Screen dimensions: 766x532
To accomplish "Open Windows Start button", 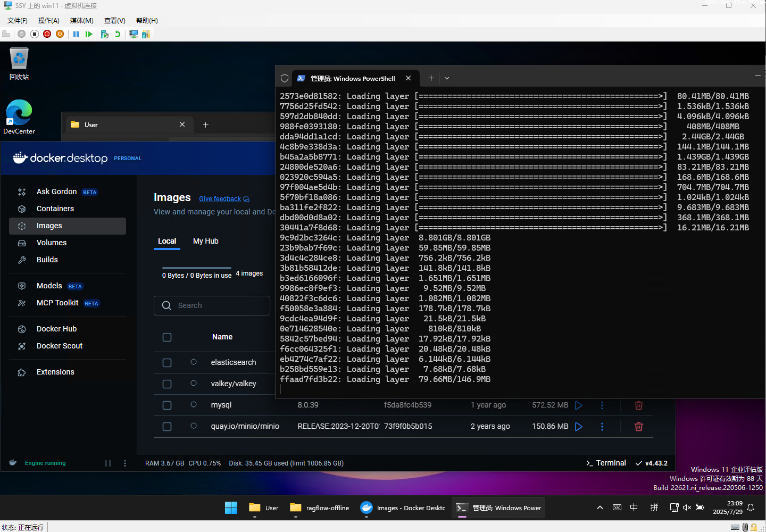I will pos(231,508).
